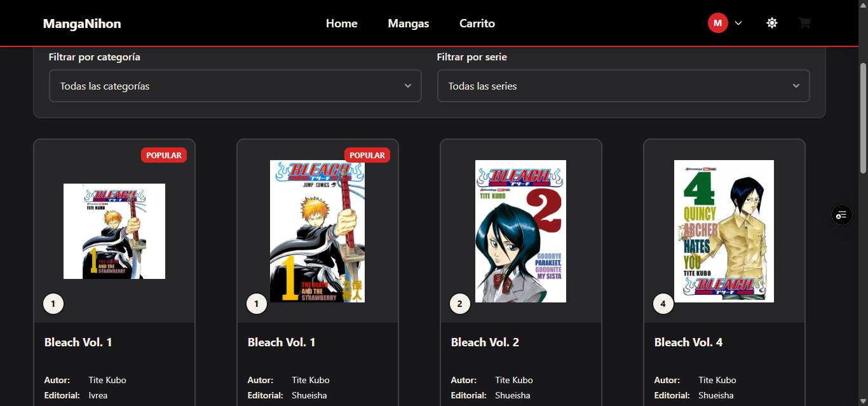Toggle light/dark theme sun icon

pos(771,23)
